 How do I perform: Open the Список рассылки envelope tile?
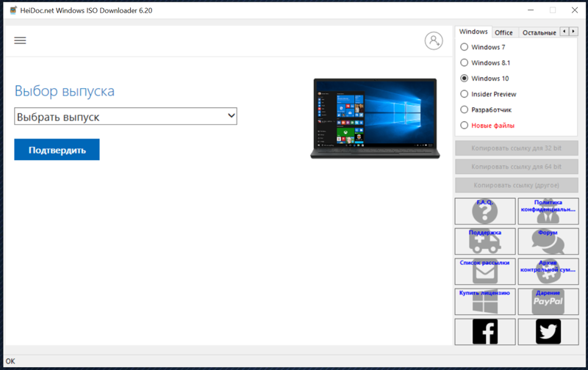[x=485, y=272]
